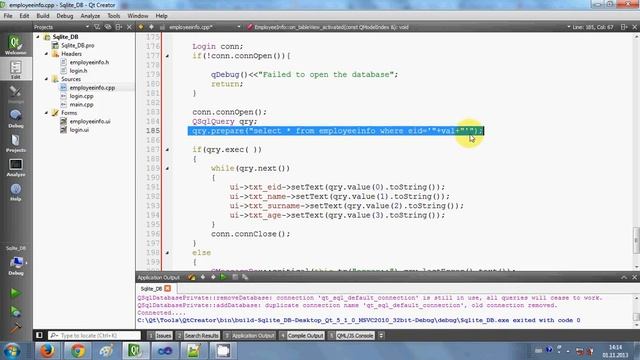
Task: Show the Search Results pane
Action: [198, 336]
